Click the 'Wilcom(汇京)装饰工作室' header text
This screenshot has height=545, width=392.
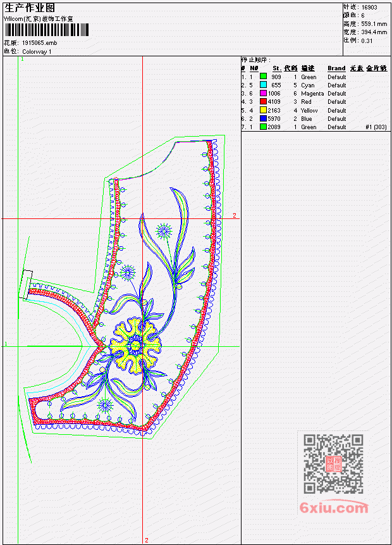click(39, 19)
